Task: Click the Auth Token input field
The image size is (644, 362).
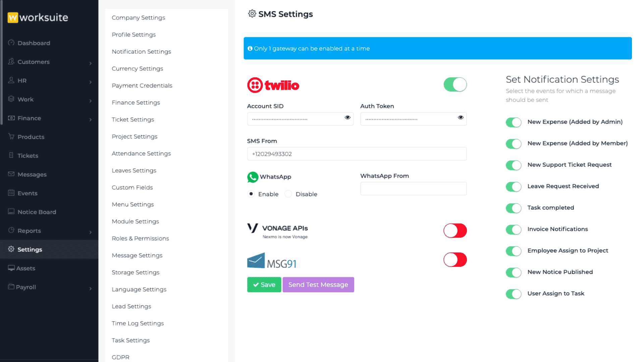Action: tap(413, 119)
